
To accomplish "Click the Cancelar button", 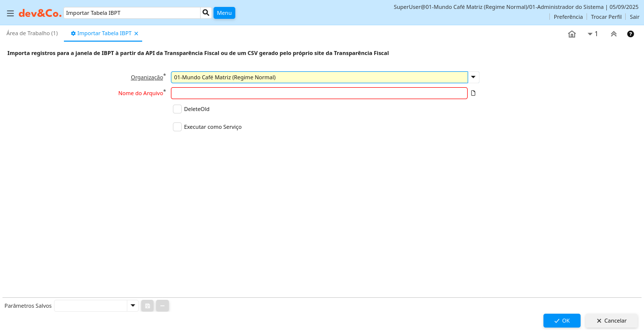I will pyautogui.click(x=611, y=321).
